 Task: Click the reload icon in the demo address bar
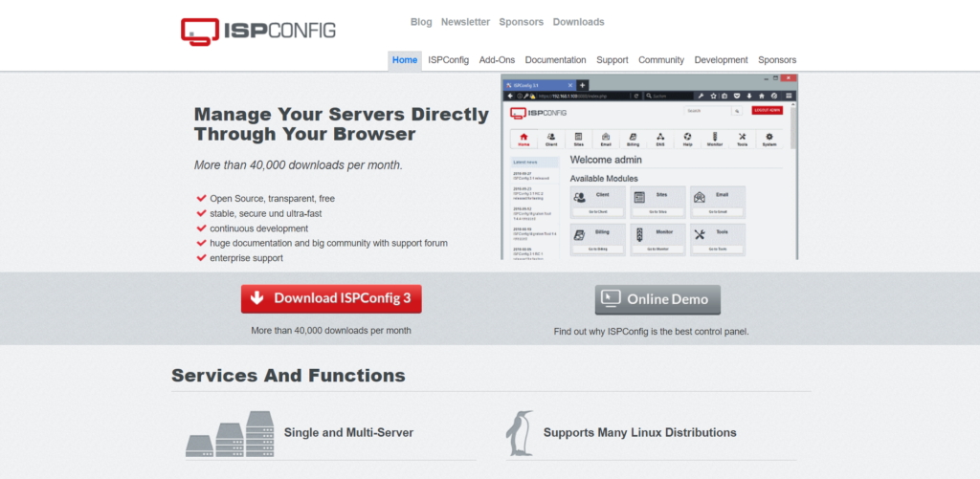point(636,96)
